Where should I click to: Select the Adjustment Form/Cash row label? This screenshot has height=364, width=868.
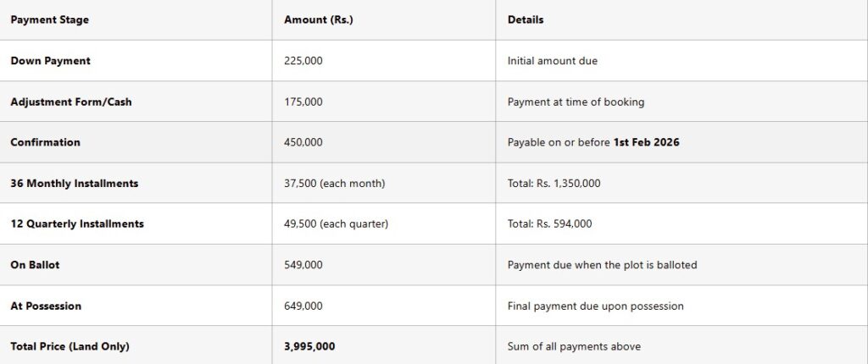click(x=71, y=102)
